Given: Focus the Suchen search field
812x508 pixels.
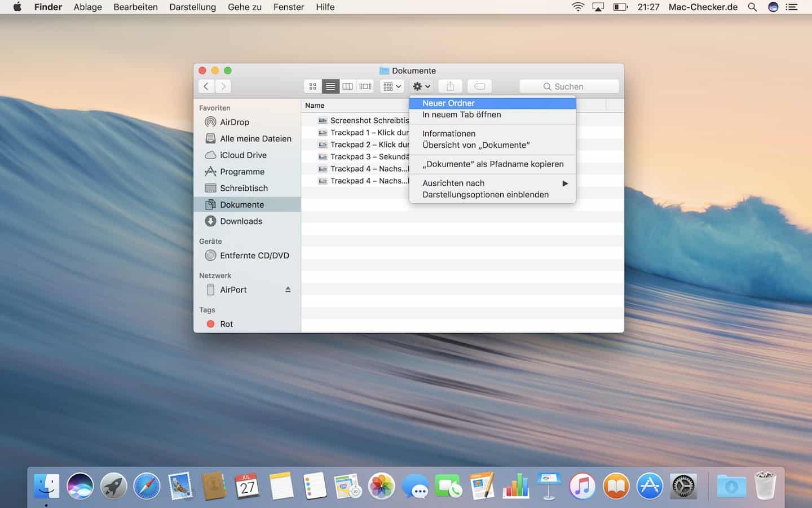Looking at the screenshot, I should coord(569,86).
